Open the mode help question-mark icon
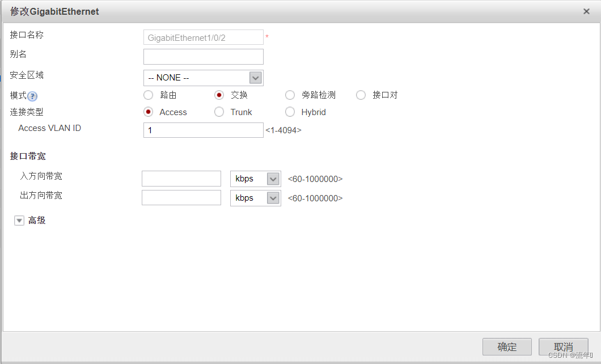 (32, 96)
